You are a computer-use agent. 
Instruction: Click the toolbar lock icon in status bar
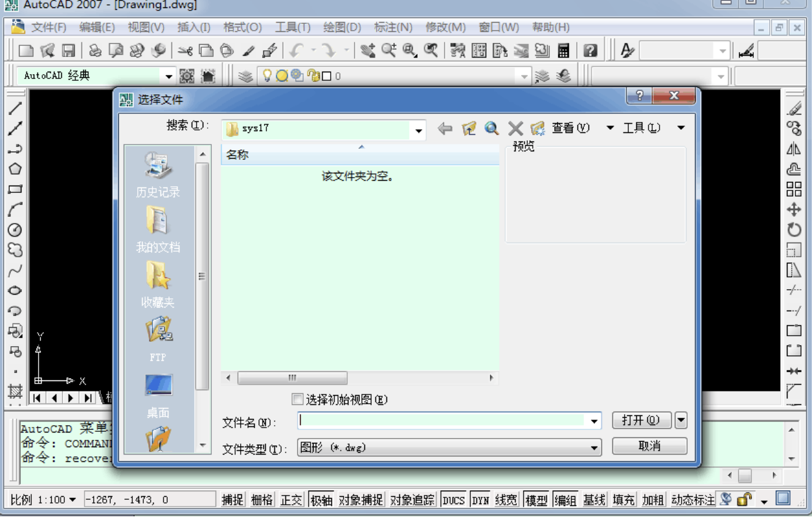744,499
